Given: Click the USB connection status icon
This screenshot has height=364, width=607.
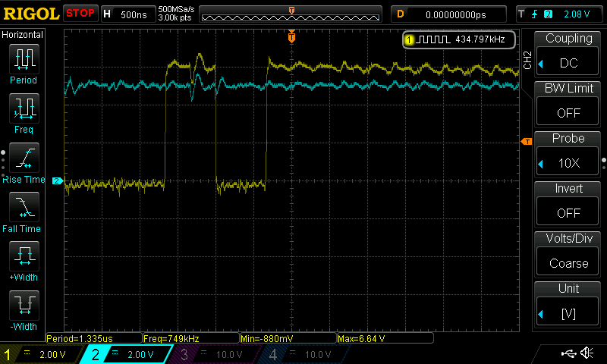Looking at the screenshot, I should pos(568,353).
